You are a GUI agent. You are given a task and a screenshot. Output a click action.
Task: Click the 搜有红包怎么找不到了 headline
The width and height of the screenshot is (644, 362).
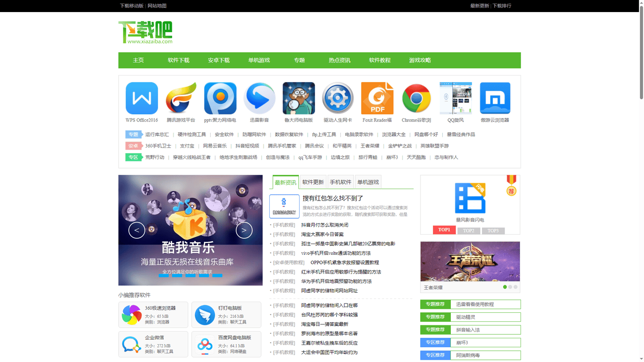333,198
